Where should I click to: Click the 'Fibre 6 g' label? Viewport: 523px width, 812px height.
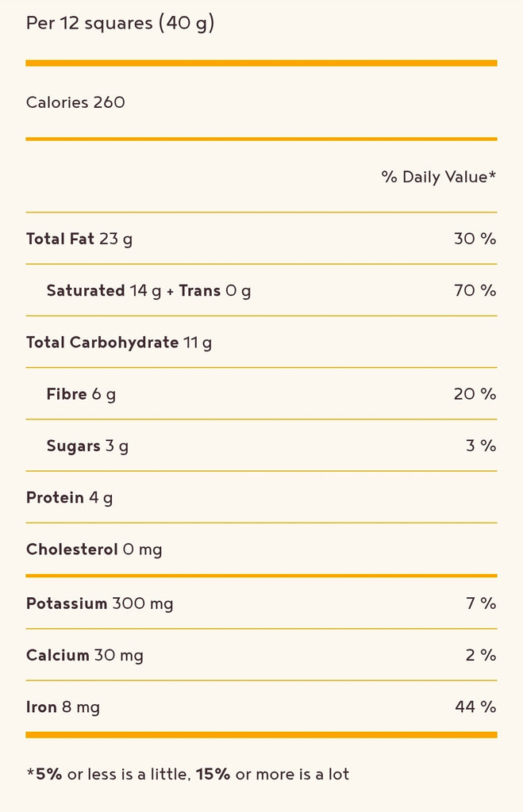point(81,394)
